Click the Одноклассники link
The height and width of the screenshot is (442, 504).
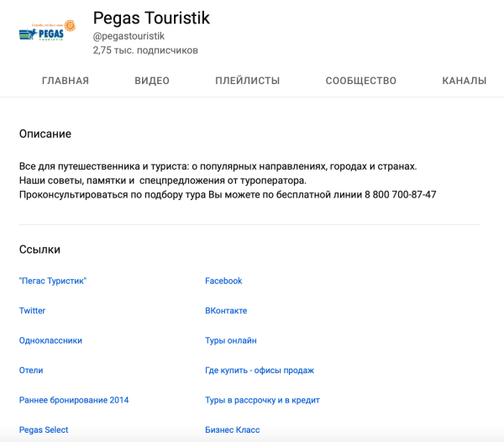50,340
